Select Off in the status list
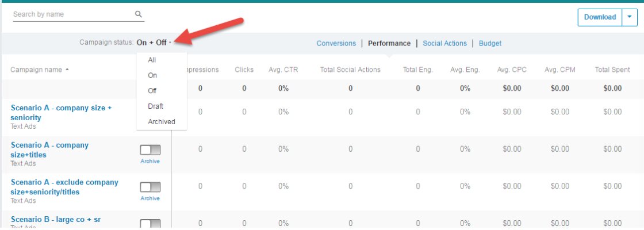The image size is (644, 230). click(x=152, y=91)
